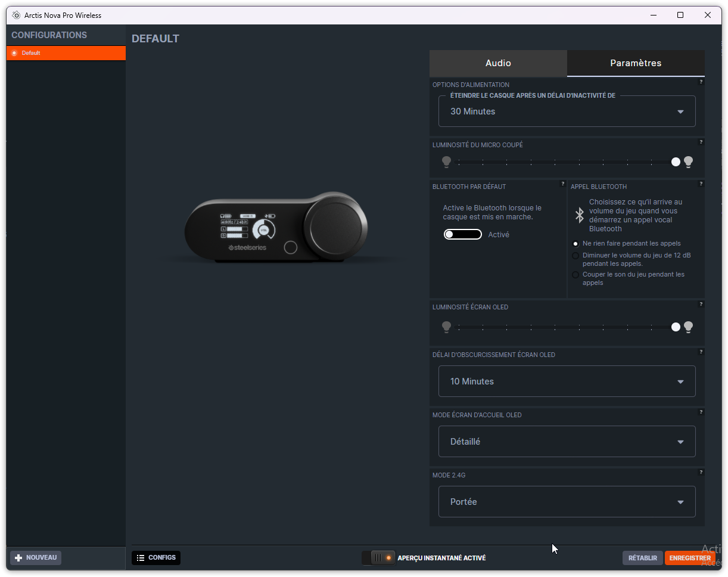
Task: Maximize the Arctis Nova Pro Wireless window
Action: (680, 15)
